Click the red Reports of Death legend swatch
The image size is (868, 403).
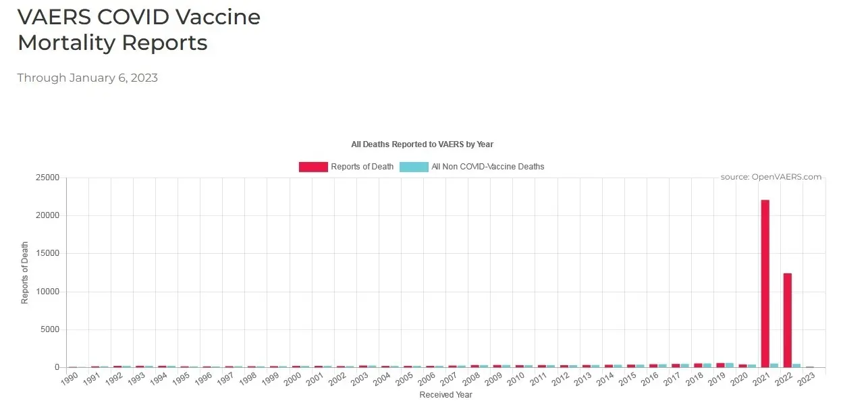pos(313,167)
